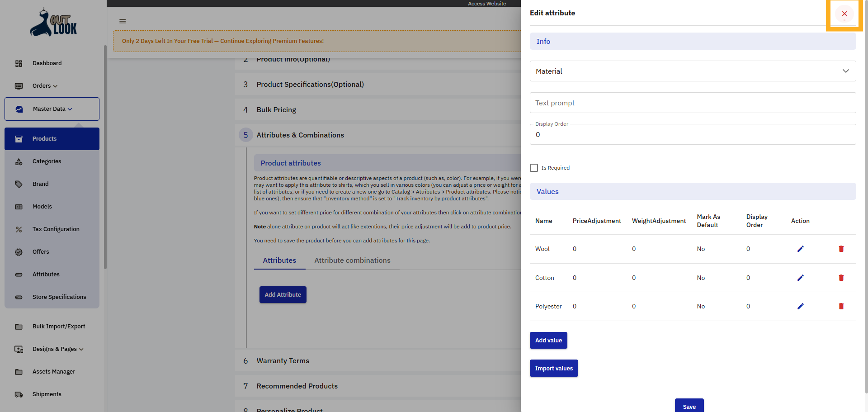Click the Add value button
This screenshot has height=412, width=868.
click(x=548, y=340)
